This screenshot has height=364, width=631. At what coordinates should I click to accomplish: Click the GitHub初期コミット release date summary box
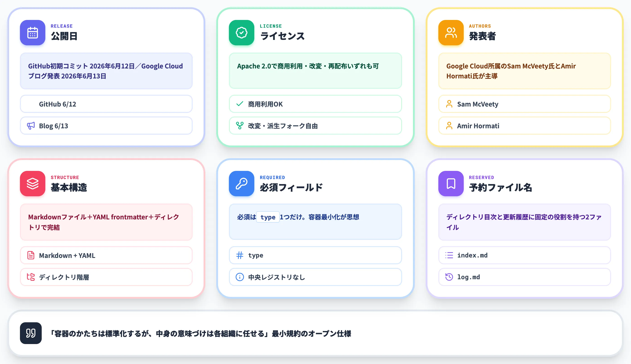point(106,71)
